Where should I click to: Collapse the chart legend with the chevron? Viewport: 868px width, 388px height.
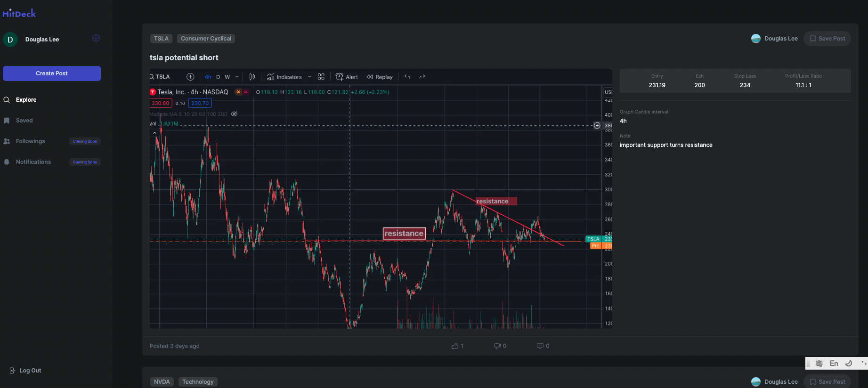(154, 133)
